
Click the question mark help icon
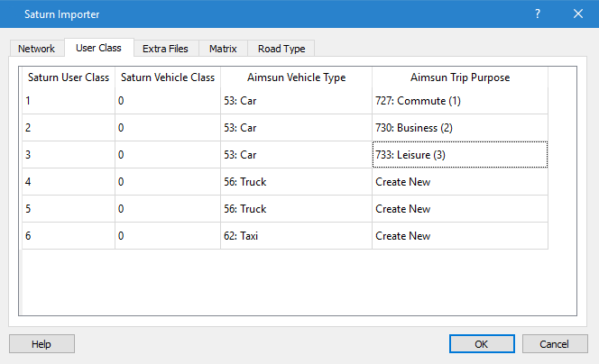(x=538, y=14)
